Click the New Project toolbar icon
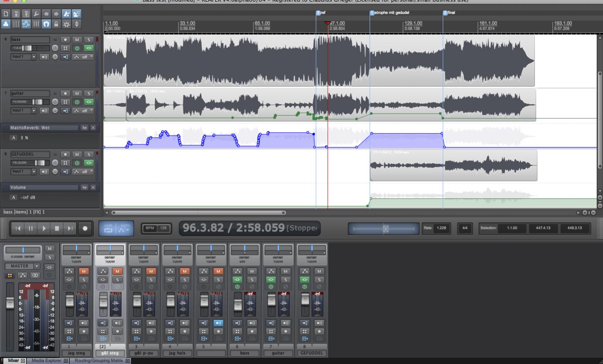The width and height of the screenshot is (603, 364). click(x=6, y=14)
